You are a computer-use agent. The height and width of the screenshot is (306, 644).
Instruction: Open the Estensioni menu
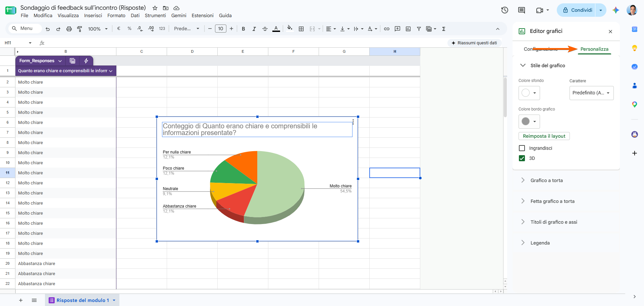[x=203, y=15]
